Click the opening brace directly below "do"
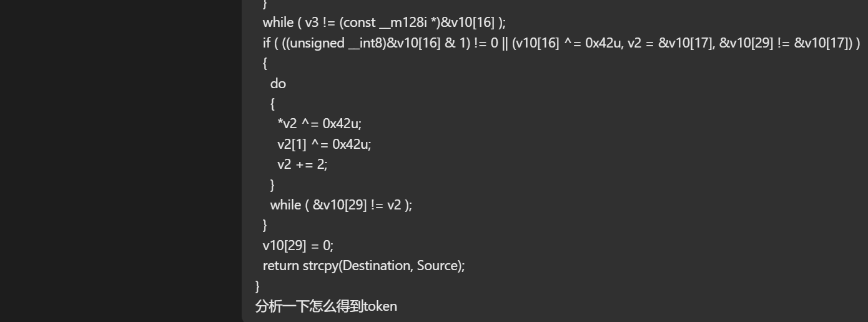The width and height of the screenshot is (868, 322). click(x=273, y=104)
